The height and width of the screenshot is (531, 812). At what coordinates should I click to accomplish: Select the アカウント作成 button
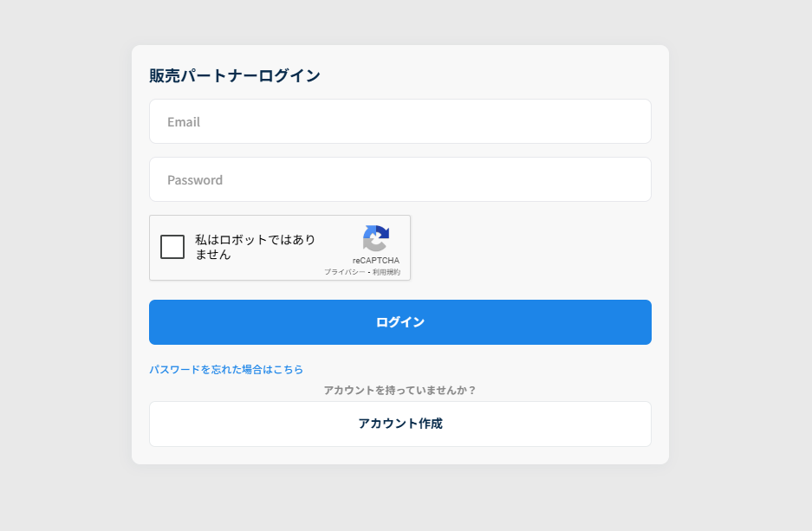tap(400, 424)
